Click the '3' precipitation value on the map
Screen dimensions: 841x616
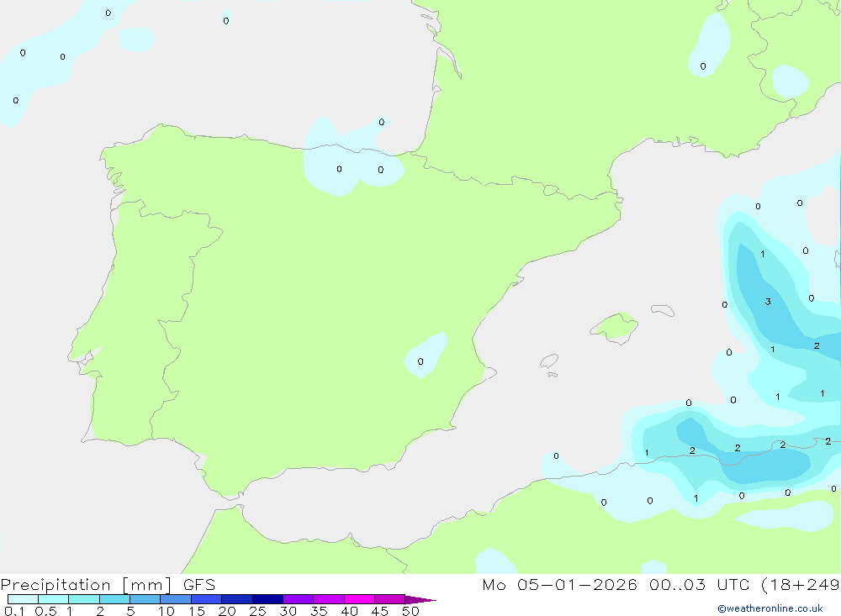point(768,302)
